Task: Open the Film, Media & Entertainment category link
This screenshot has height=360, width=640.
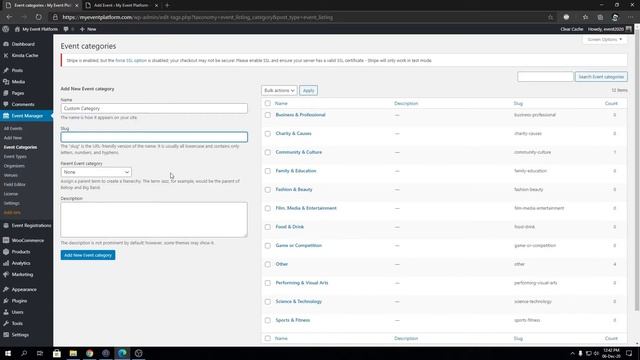Action: pos(306,208)
